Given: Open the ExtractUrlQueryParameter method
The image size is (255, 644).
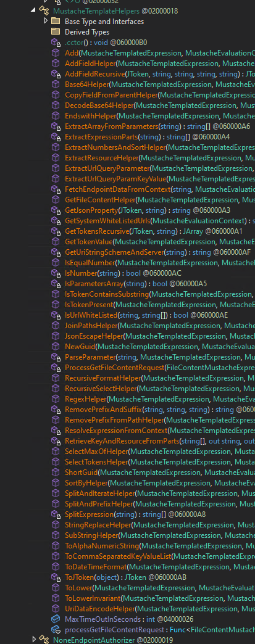Looking at the screenshot, I should tap(107, 168).
